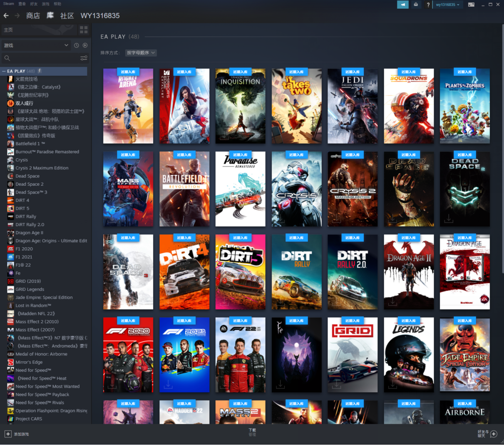The width and height of the screenshot is (504, 445).
Task: Open Dragon Age Inquisition cover
Action: pos(241,106)
